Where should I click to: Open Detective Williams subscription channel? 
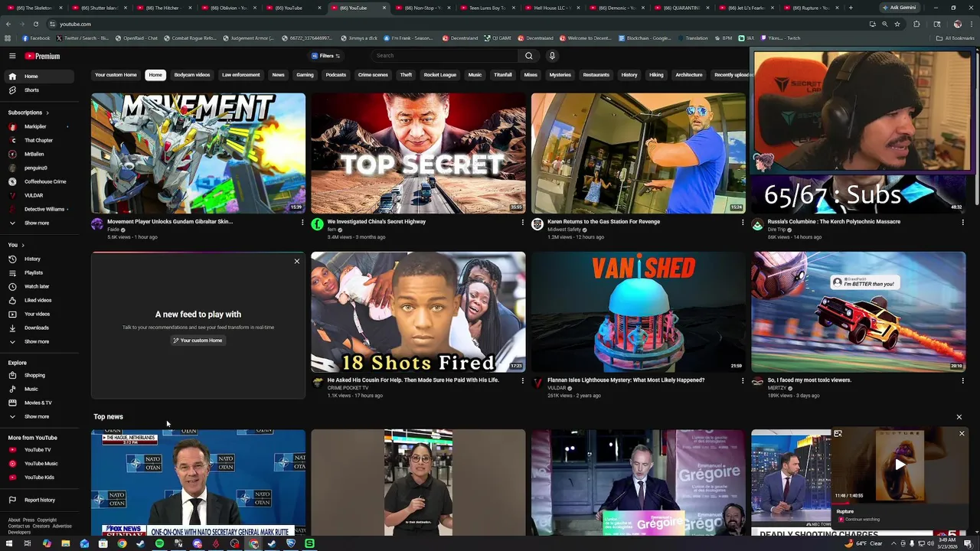[41, 209]
